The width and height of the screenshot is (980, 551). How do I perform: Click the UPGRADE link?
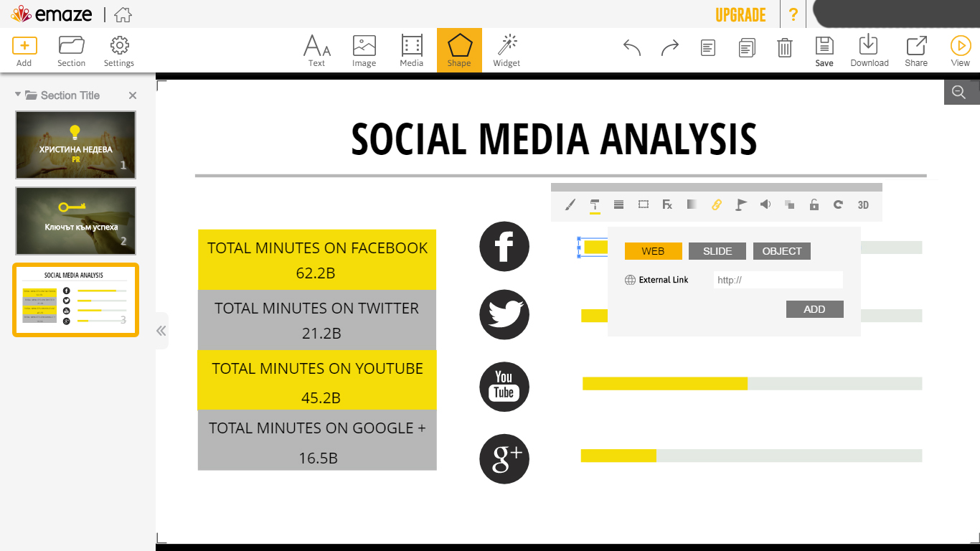(x=740, y=15)
